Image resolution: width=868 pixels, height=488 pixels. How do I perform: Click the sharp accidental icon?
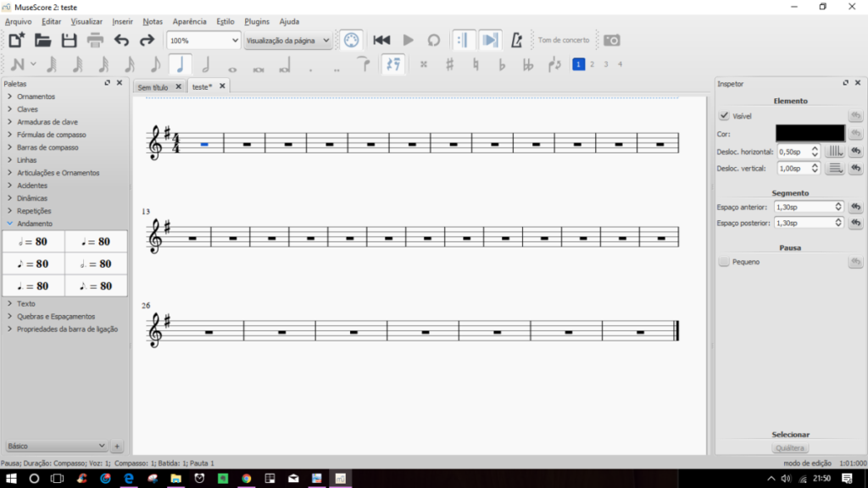click(449, 64)
